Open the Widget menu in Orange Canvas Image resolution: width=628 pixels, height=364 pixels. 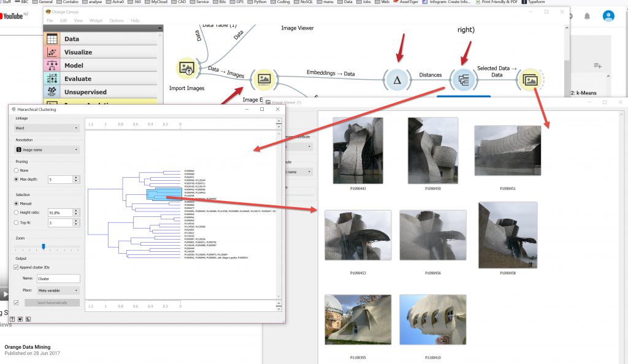(96, 21)
